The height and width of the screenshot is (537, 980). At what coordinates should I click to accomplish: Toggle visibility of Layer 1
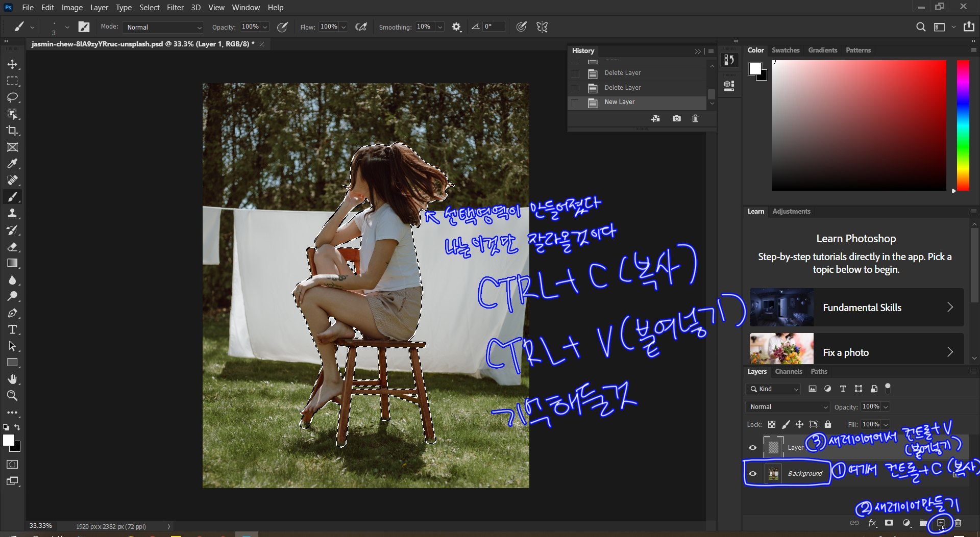[752, 447]
